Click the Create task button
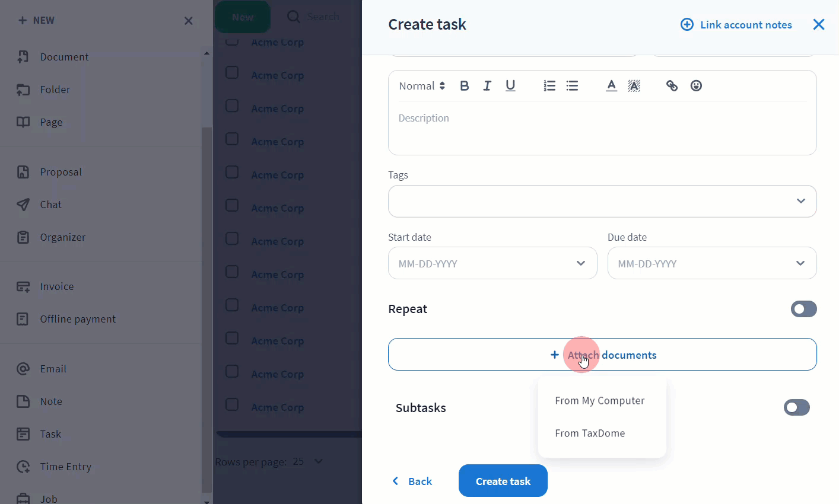 tap(503, 481)
